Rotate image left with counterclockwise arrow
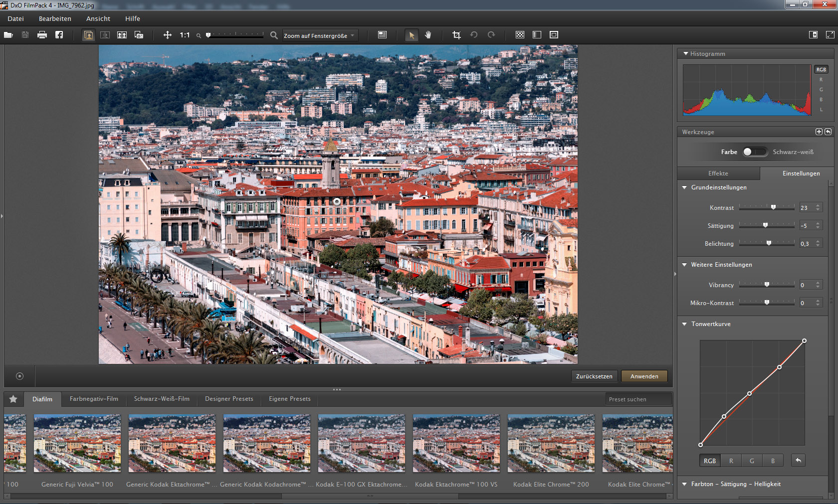Screen dimensions: 838x504 (474, 35)
